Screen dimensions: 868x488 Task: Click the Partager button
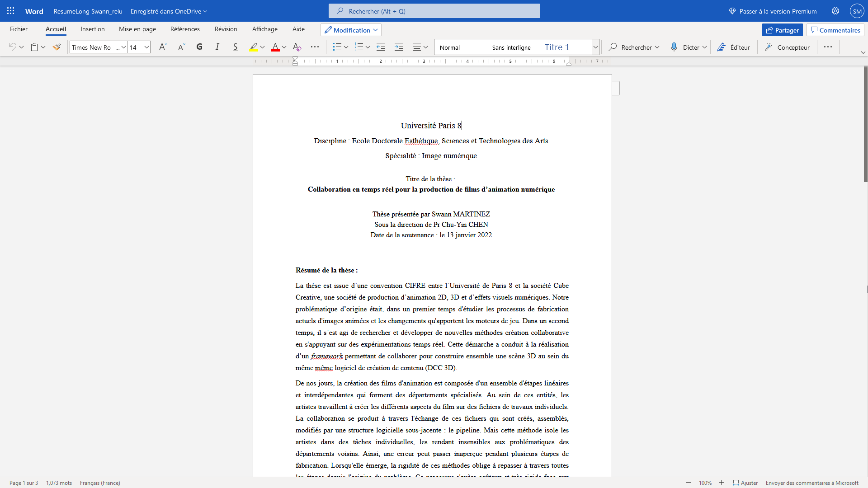782,30
